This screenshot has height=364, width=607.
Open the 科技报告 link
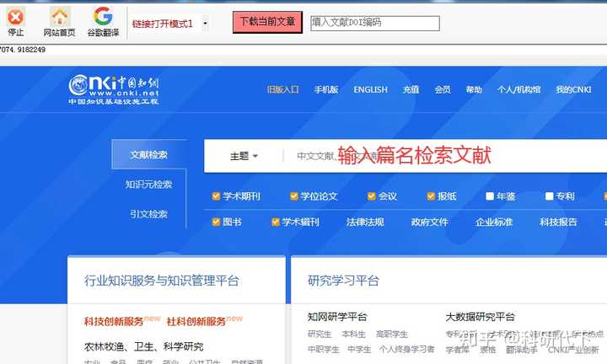[x=559, y=222]
